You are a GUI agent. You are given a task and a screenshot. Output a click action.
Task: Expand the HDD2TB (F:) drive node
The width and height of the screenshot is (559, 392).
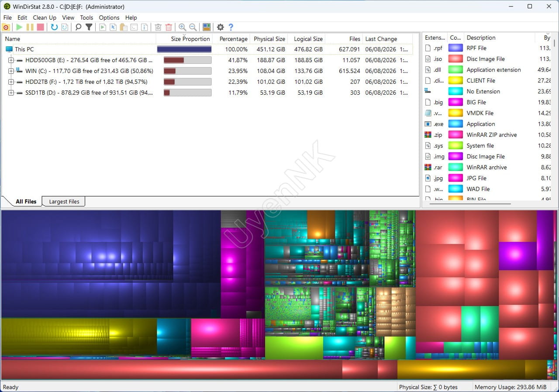[x=11, y=82]
